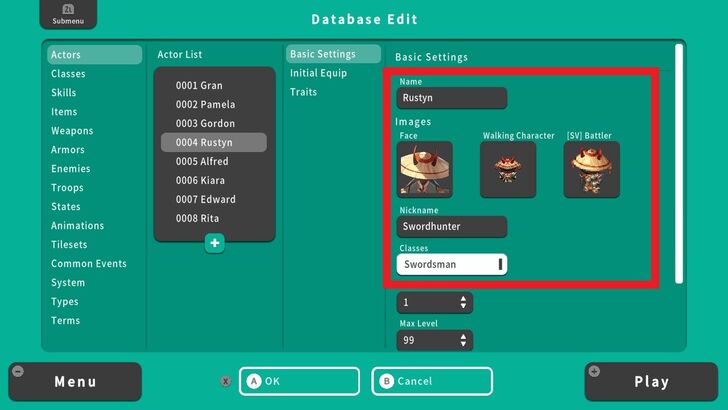This screenshot has height=410, width=728.
Task: Select Skills in the database categories
Action: (64, 93)
